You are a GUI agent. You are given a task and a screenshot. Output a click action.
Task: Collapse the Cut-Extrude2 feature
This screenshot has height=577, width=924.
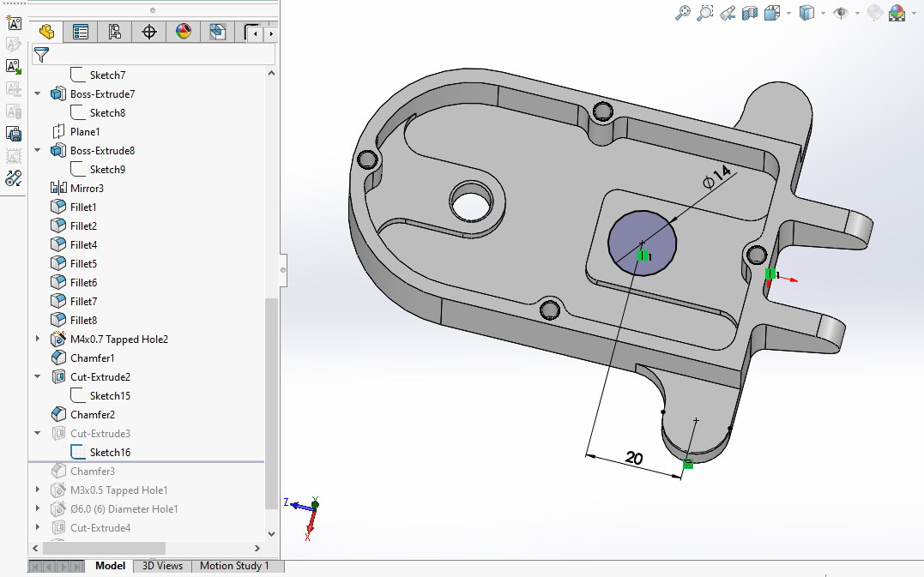pyautogui.click(x=37, y=377)
